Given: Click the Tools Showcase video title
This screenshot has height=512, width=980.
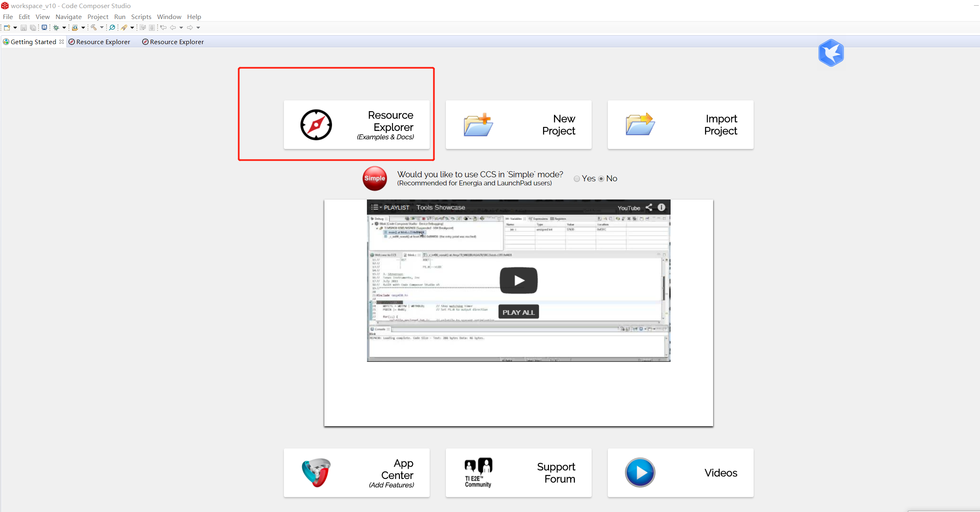Looking at the screenshot, I should coord(441,207).
